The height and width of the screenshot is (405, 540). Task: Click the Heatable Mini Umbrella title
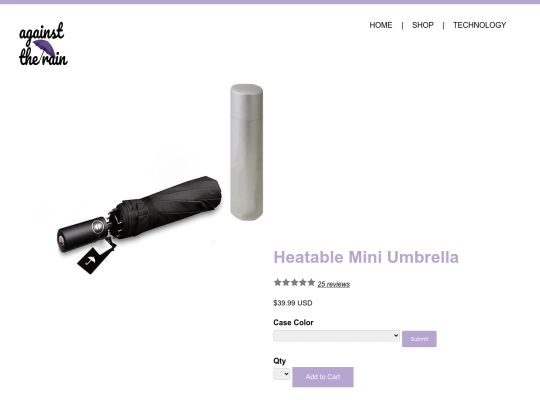coord(366,257)
